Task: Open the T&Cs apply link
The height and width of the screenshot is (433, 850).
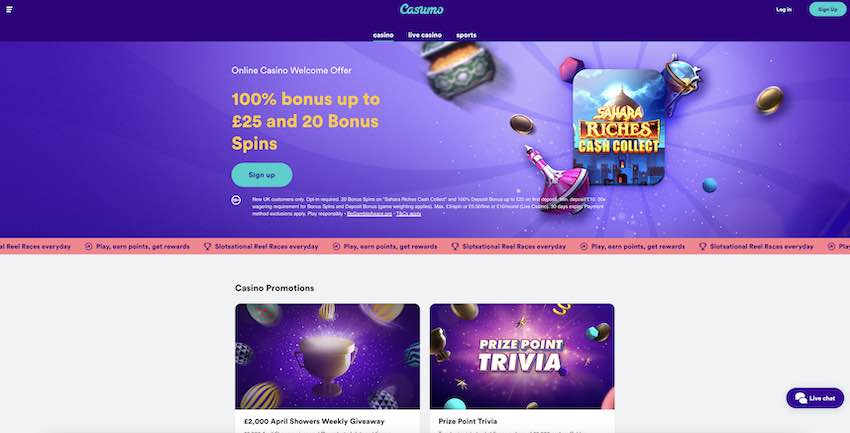Action: (x=409, y=214)
